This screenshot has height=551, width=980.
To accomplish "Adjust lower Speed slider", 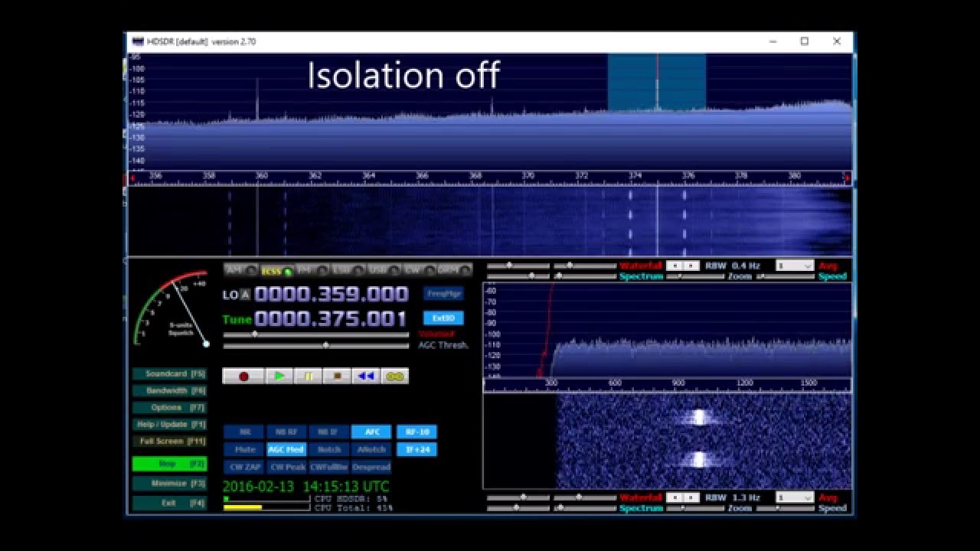I will [x=786, y=508].
